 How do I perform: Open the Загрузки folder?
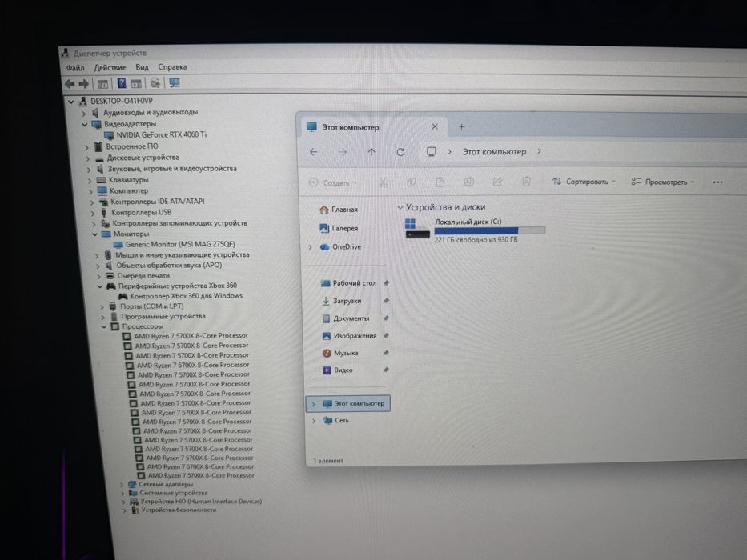click(342, 301)
